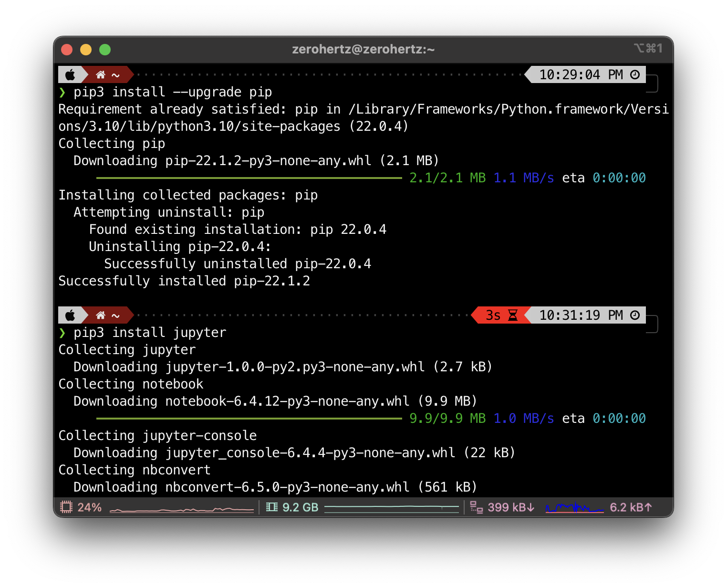
Task: Click the network icon in status bar
Action: (476, 507)
